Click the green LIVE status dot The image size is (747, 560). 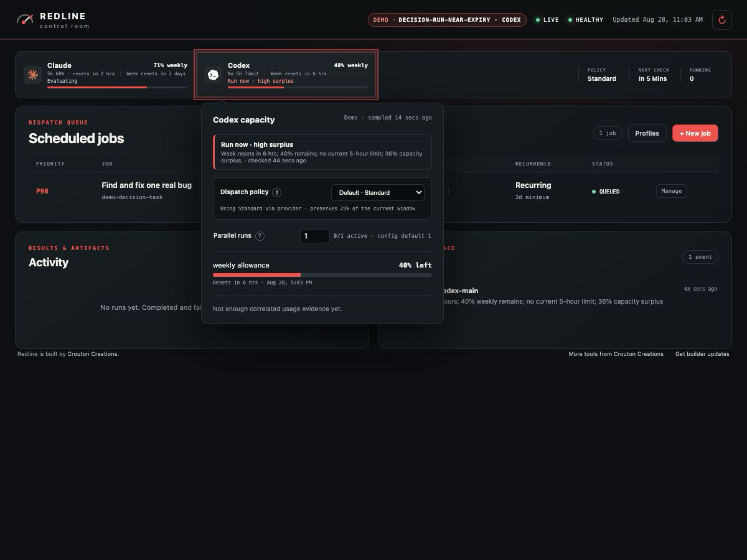pos(538,20)
